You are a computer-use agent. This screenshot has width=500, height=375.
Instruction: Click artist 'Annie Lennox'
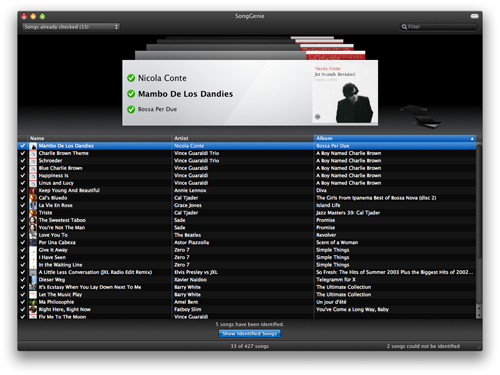[190, 190]
